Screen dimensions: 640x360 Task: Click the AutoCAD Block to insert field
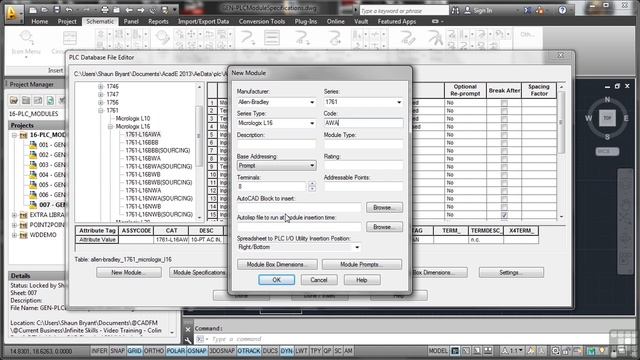tap(299, 207)
